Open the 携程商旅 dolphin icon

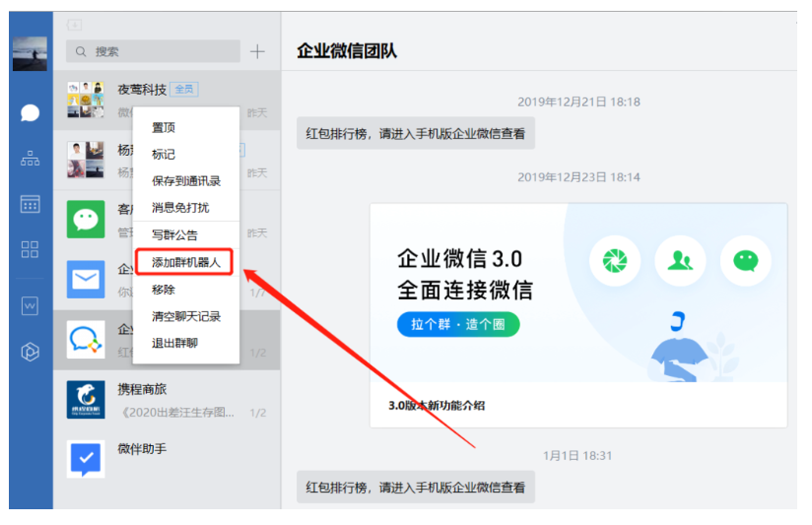point(86,400)
